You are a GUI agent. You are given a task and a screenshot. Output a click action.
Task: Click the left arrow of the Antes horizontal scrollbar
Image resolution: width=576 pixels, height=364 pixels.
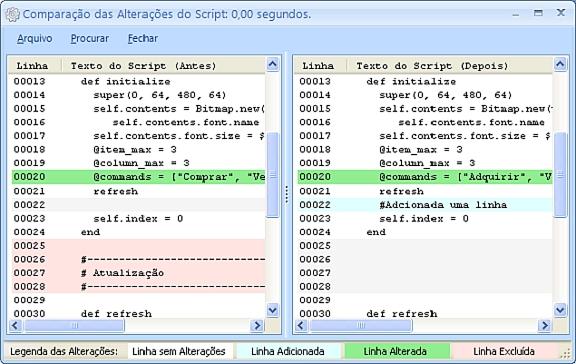click(x=15, y=325)
